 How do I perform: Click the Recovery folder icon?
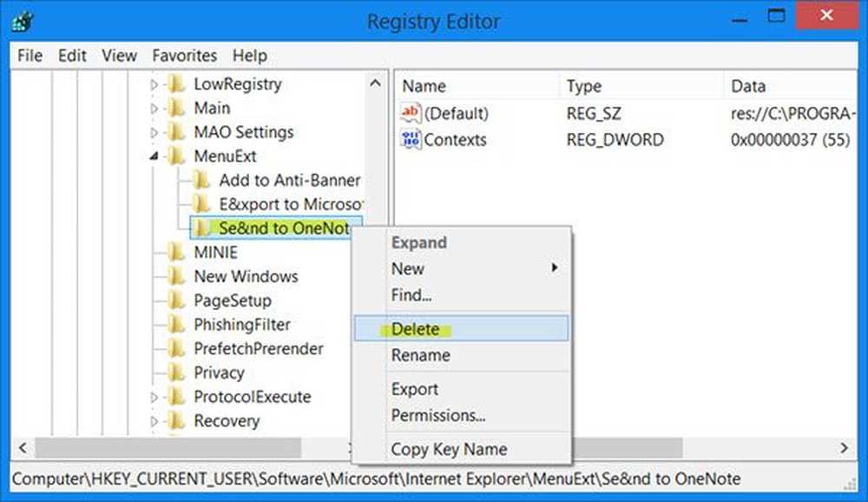(x=176, y=420)
